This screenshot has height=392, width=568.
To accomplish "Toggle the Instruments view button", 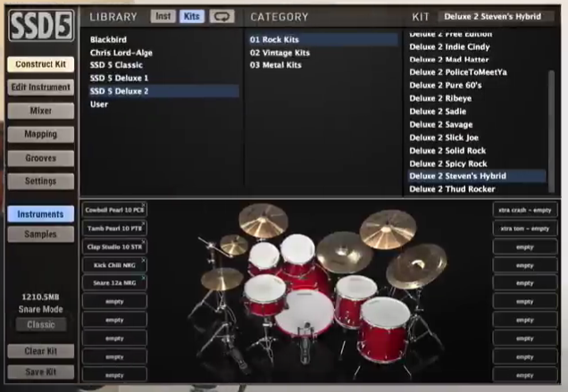I will tap(40, 214).
